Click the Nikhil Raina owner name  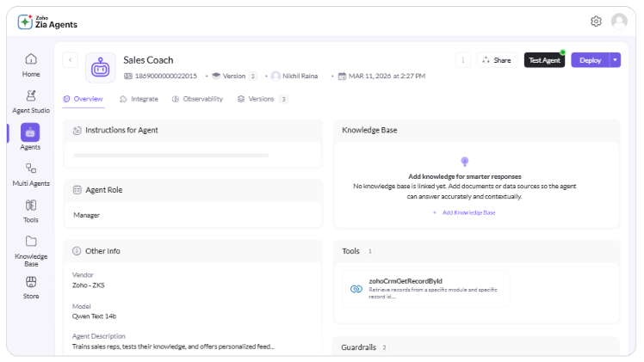(300, 76)
